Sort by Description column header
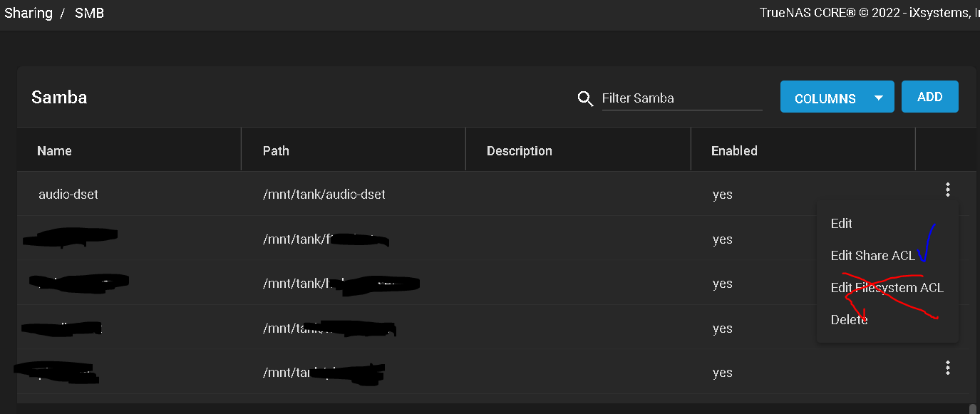The image size is (980, 414). (x=520, y=150)
